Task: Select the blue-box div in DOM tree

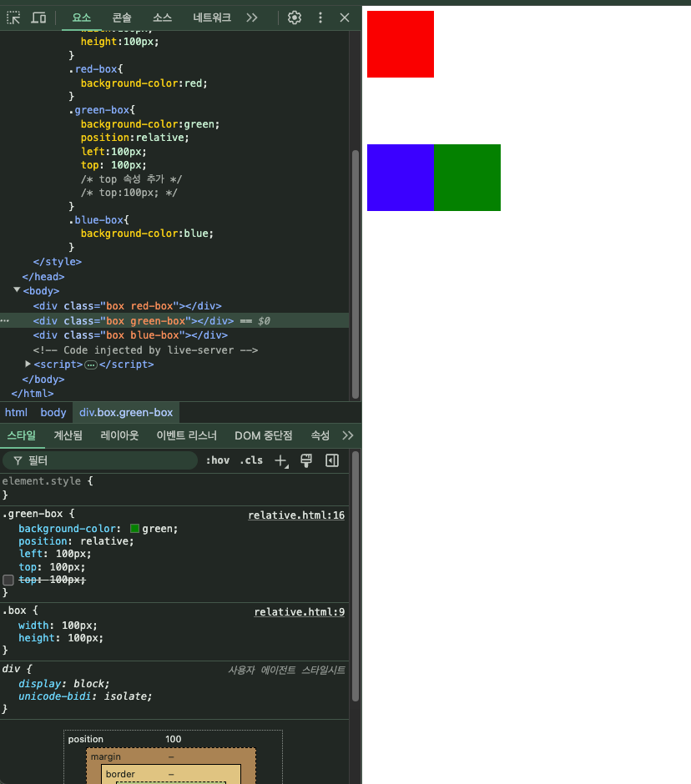Action: pyautogui.click(x=130, y=335)
